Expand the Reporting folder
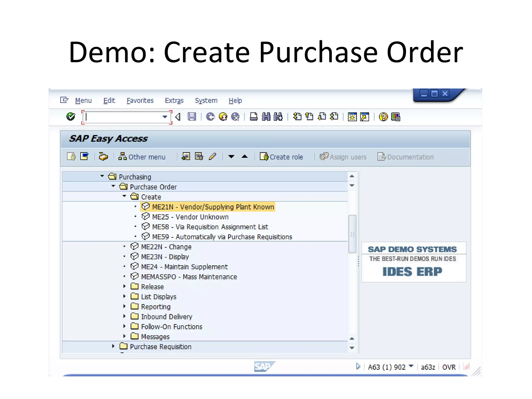Image resolution: width=532 pixels, height=399 pixels. pos(124,306)
